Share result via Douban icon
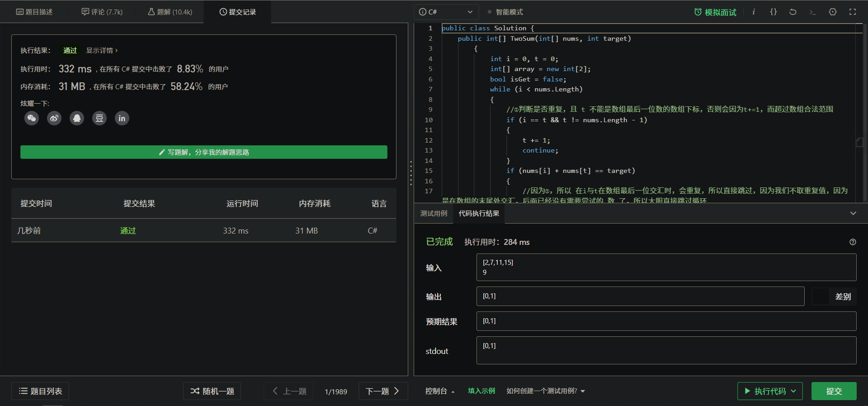Viewport: 868px width, 406px height. pos(99,118)
